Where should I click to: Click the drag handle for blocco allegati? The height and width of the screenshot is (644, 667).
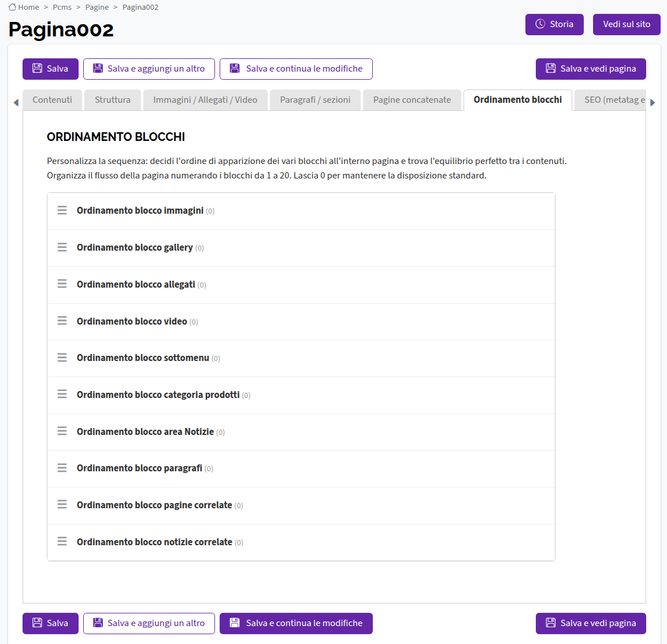point(62,284)
